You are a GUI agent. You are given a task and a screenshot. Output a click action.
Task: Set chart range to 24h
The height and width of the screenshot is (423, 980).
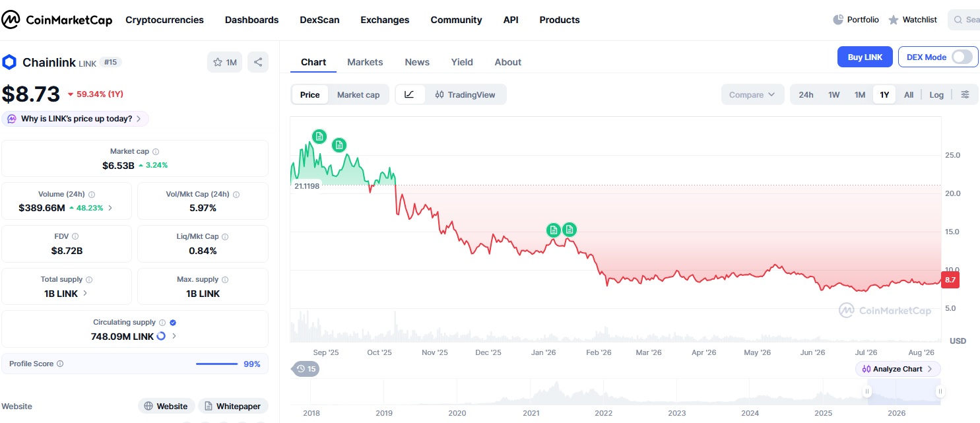click(x=806, y=94)
